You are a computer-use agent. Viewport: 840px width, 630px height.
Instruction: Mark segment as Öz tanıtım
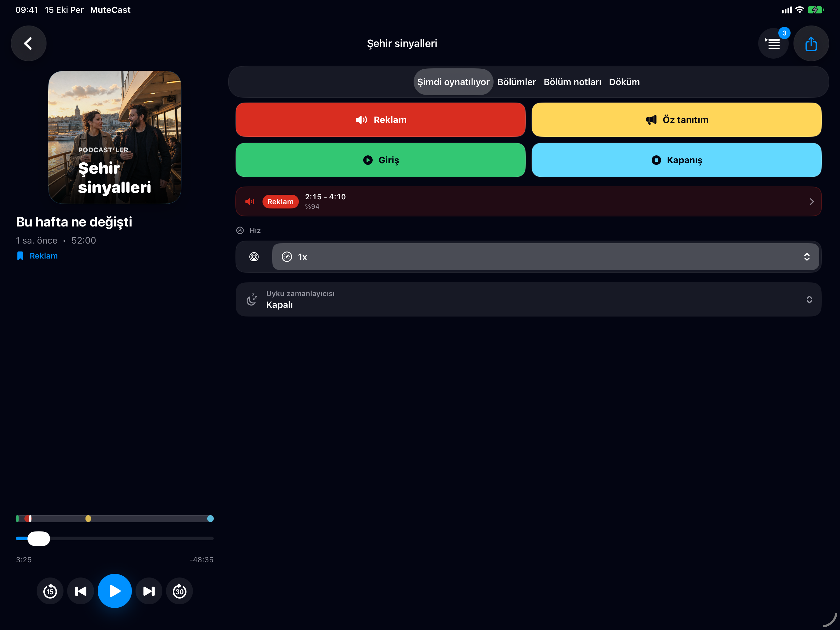pos(676,120)
